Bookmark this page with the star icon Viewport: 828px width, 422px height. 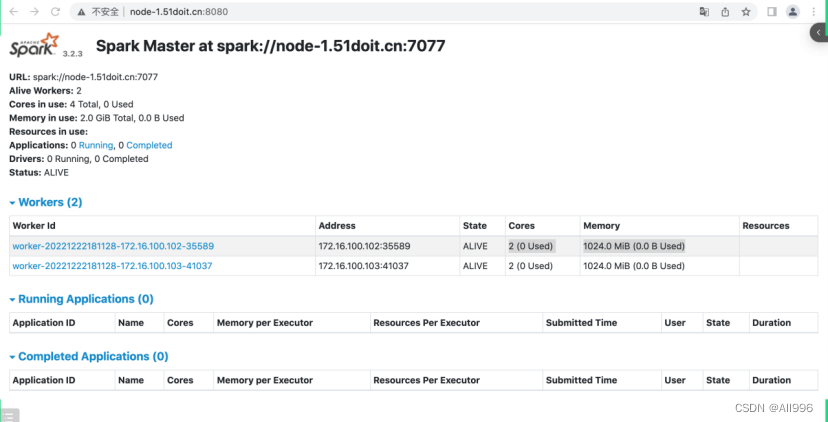(x=746, y=12)
